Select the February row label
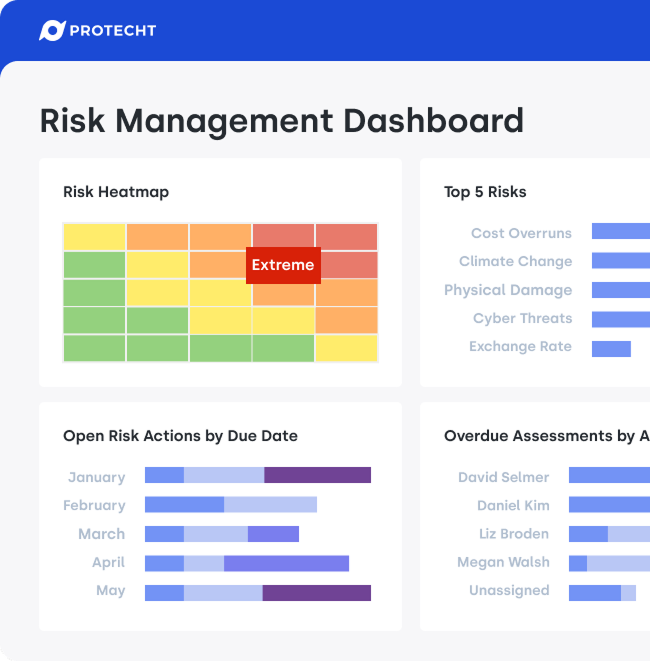Image resolution: width=650 pixels, height=661 pixels. tap(94, 505)
